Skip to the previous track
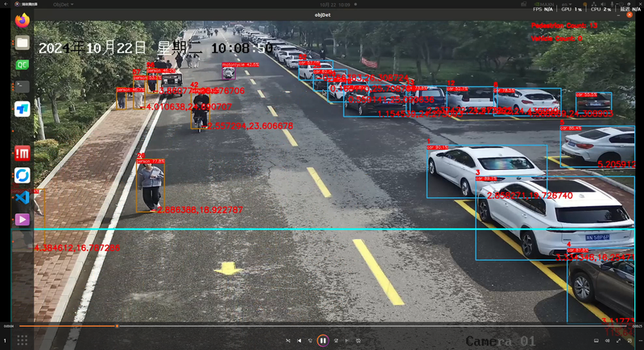The image size is (644, 350). pyautogui.click(x=299, y=340)
